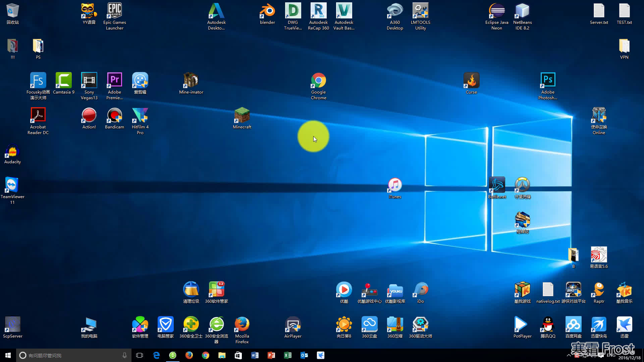The width and height of the screenshot is (644, 362).
Task: Open Microsoft Edge from taskbar
Action: (156, 355)
